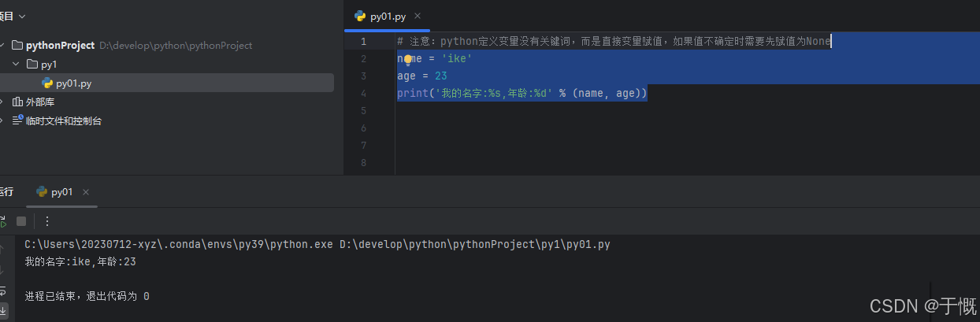This screenshot has width=980, height=322.
Task: Close the py01.py editor tab
Action: 418,16
